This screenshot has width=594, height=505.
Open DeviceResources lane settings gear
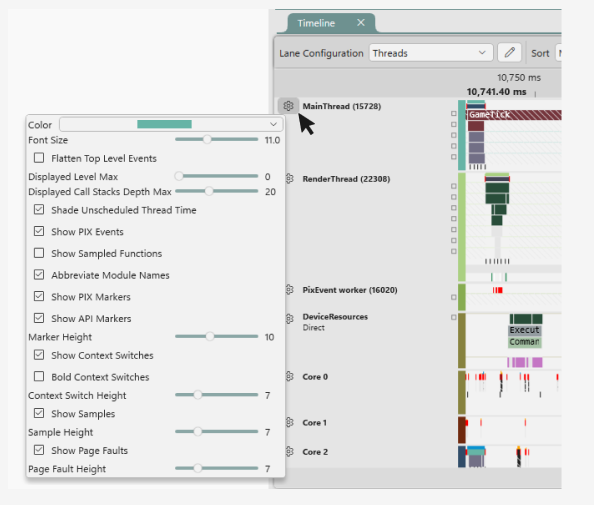289,319
